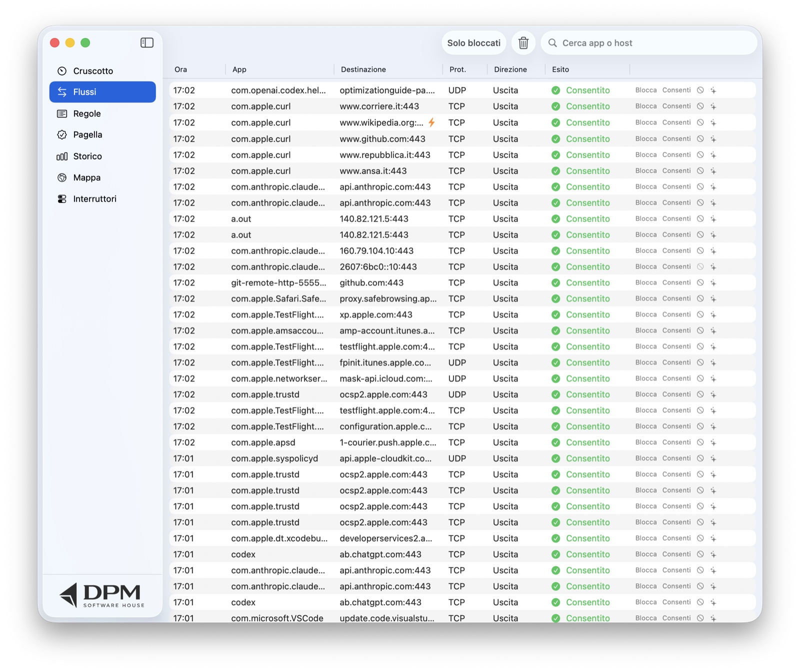Click the sparkle icon in the proxy.safebrowsing row

tap(713, 299)
